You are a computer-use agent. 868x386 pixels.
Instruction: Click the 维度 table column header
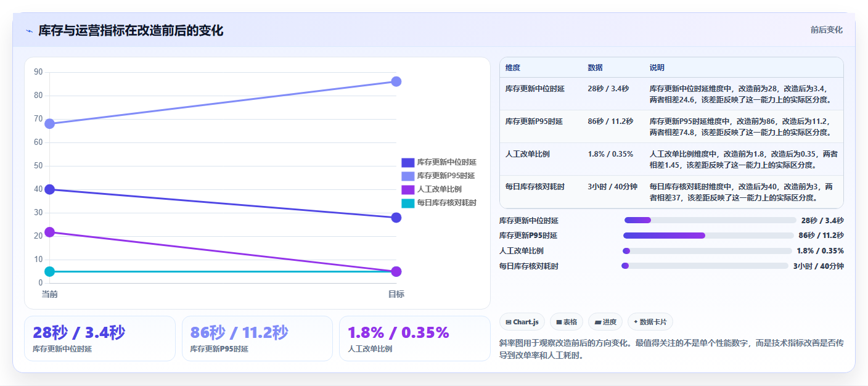[x=513, y=68]
